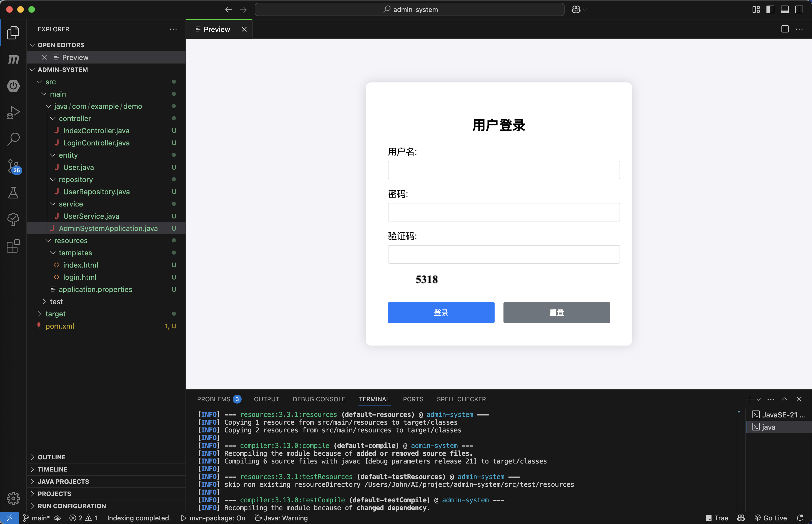Image resolution: width=812 pixels, height=524 pixels.
Task: Toggle mvn-package On in the status bar
Action: tap(213, 518)
